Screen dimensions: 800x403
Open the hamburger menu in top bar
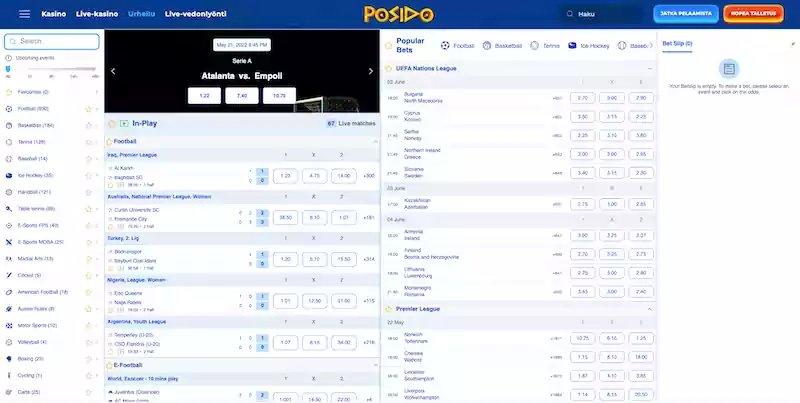[x=24, y=14]
